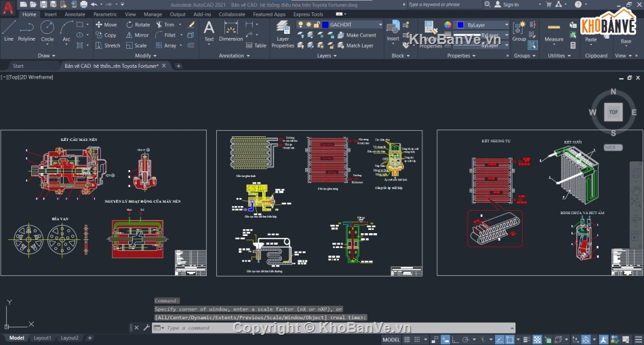Open the Array dropdown arrow
Viewport: 644px width, 345px height.
[x=180, y=45]
